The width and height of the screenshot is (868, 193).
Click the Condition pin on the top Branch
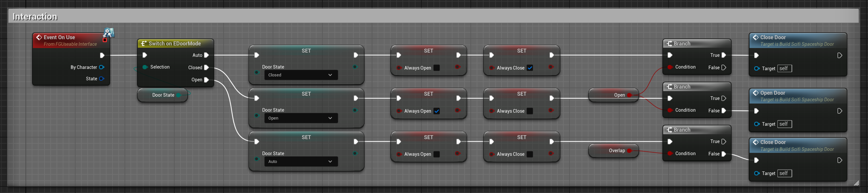click(670, 67)
